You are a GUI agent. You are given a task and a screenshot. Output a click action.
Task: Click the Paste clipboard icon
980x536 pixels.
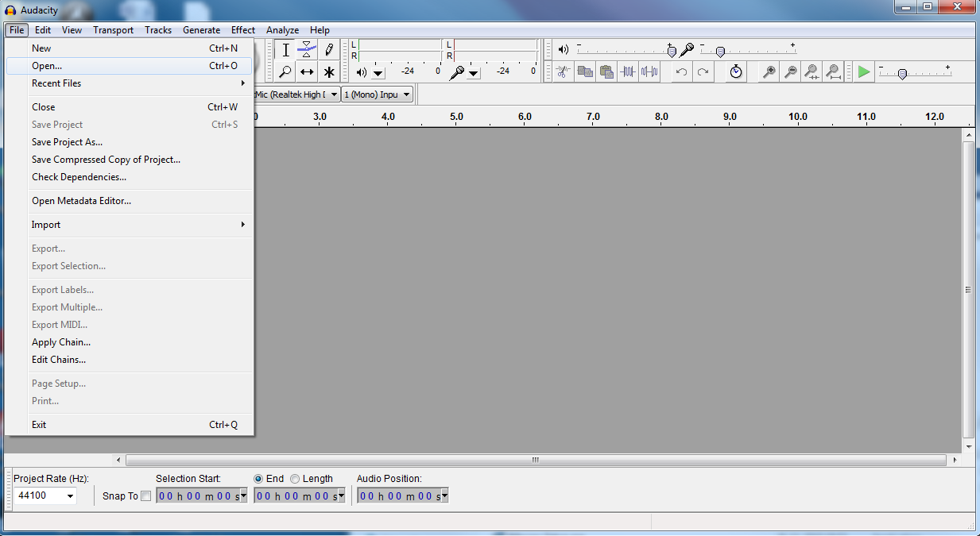pyautogui.click(x=606, y=71)
